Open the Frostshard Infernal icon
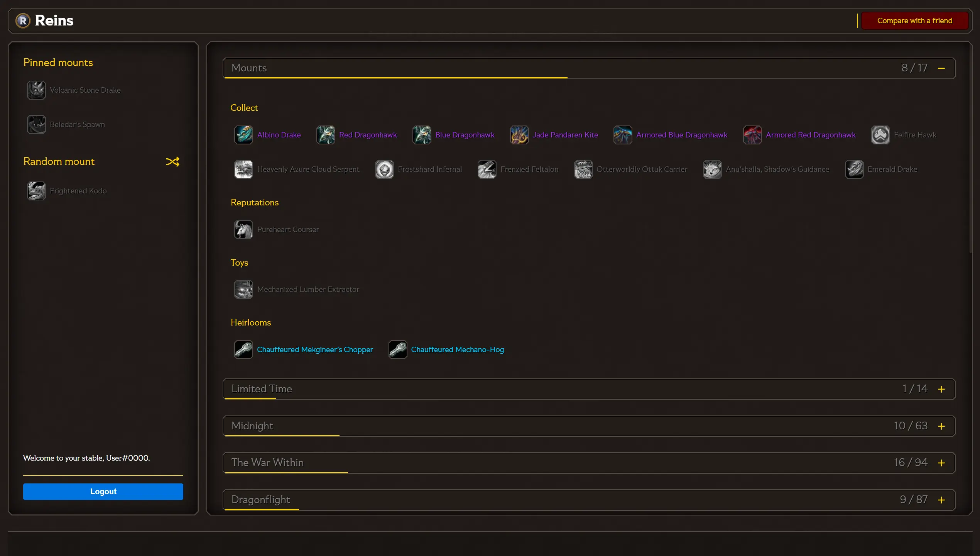980x556 pixels. (x=384, y=169)
